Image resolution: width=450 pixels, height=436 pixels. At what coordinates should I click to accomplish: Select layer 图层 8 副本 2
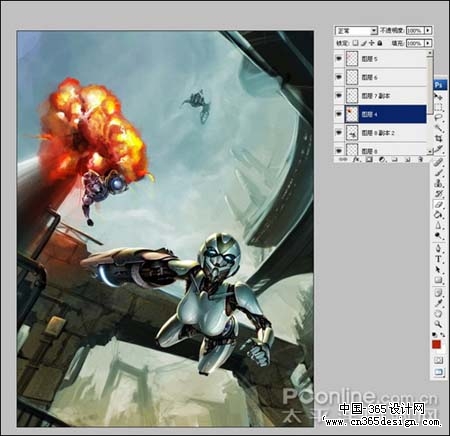click(380, 133)
